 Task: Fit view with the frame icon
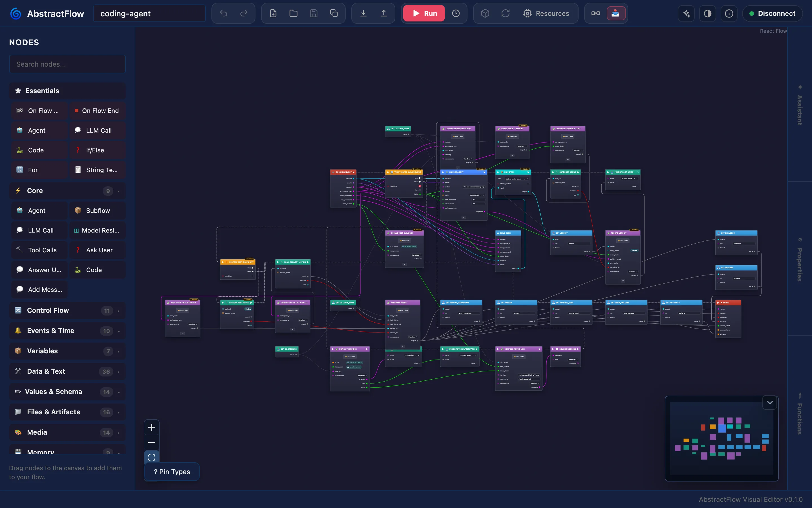click(x=152, y=457)
